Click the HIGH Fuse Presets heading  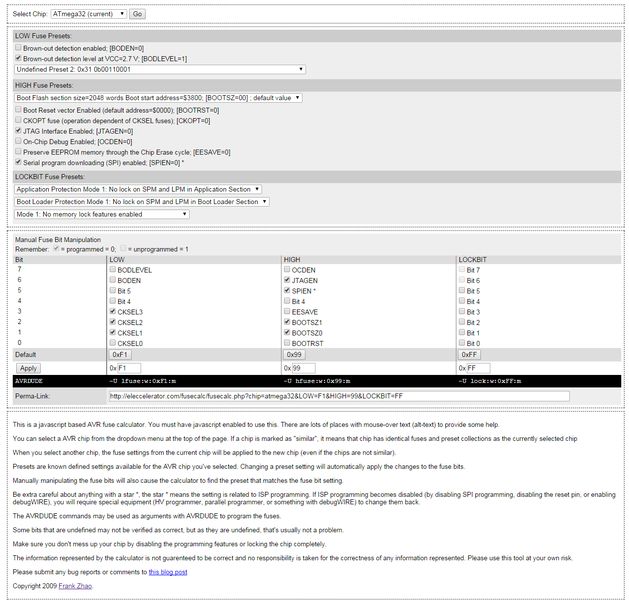tap(45, 85)
